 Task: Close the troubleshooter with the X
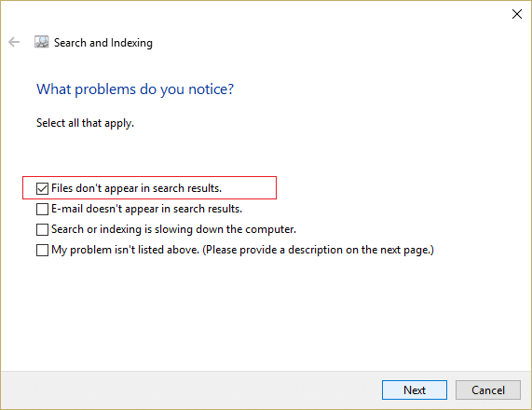pos(517,14)
